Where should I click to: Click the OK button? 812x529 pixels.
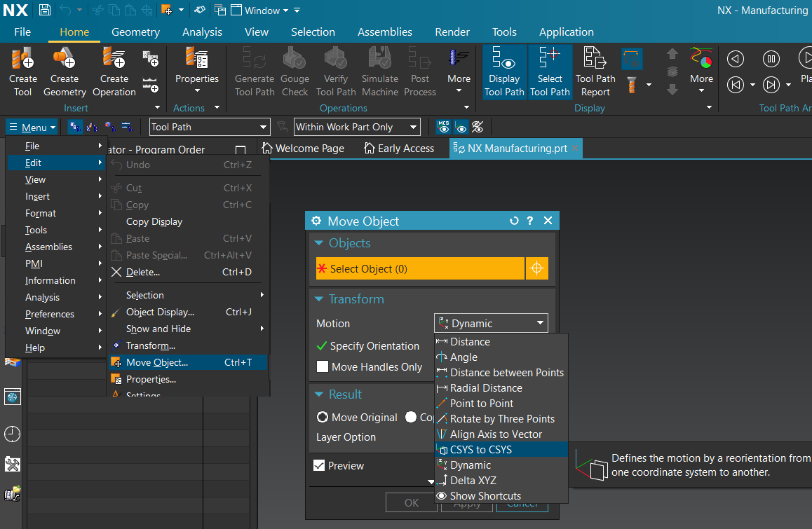411,502
